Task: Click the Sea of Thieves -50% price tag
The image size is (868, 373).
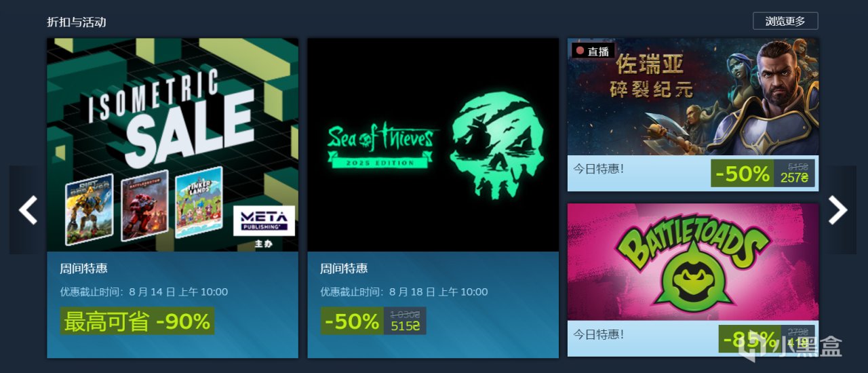Action: pos(374,321)
